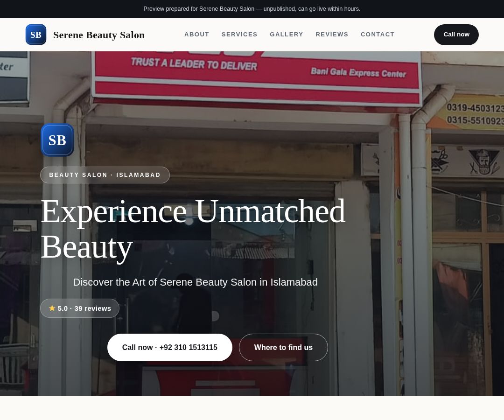504x420 pixels.
Task: Open the Contact nav link
Action: [378, 35]
